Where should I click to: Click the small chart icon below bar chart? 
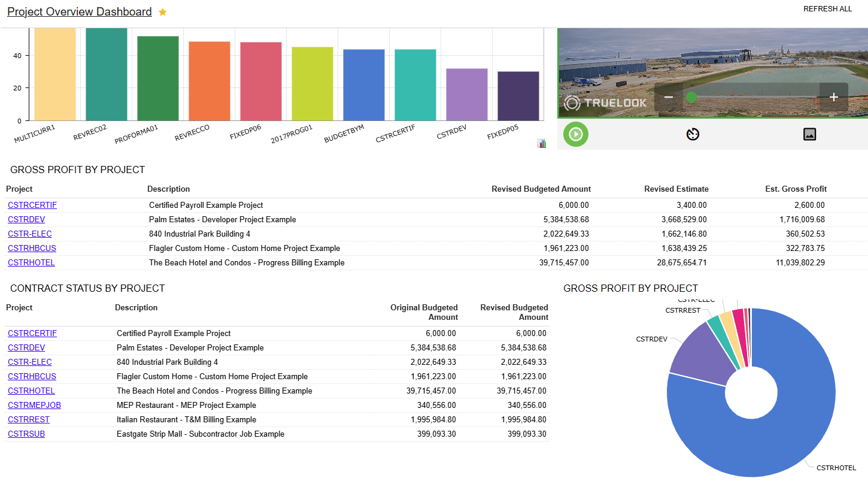pos(542,143)
